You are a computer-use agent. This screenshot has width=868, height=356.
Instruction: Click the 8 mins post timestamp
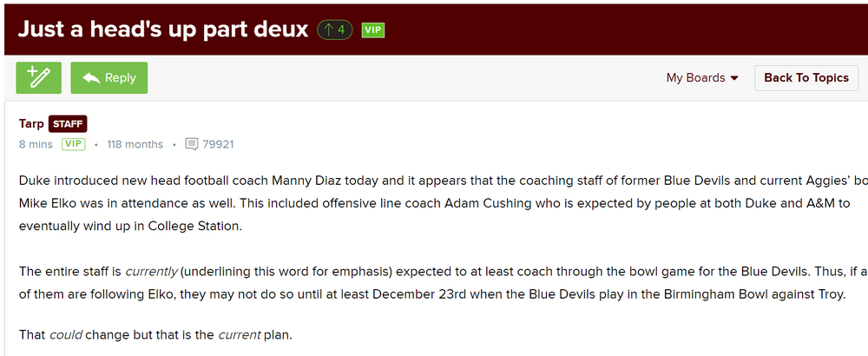pyautogui.click(x=36, y=144)
